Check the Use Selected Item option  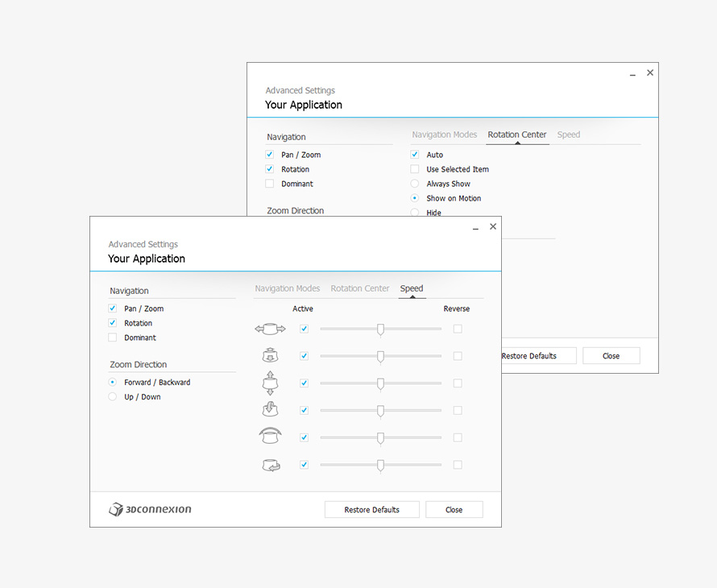(415, 169)
